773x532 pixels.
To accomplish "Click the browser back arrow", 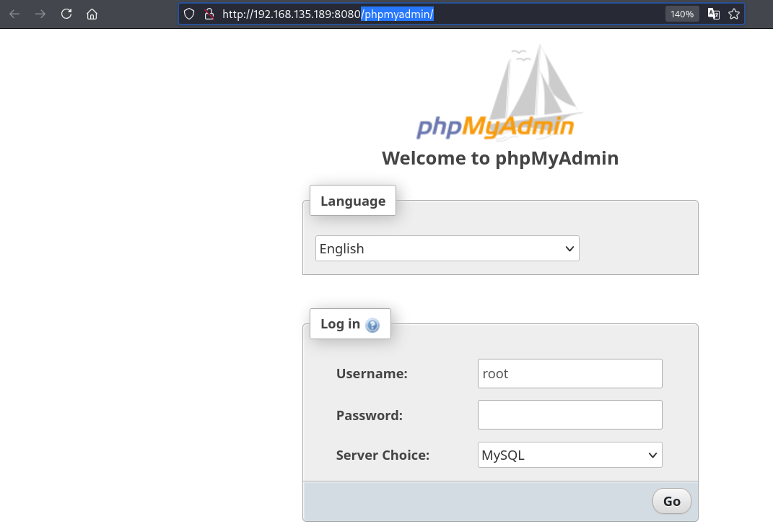I will [x=14, y=14].
